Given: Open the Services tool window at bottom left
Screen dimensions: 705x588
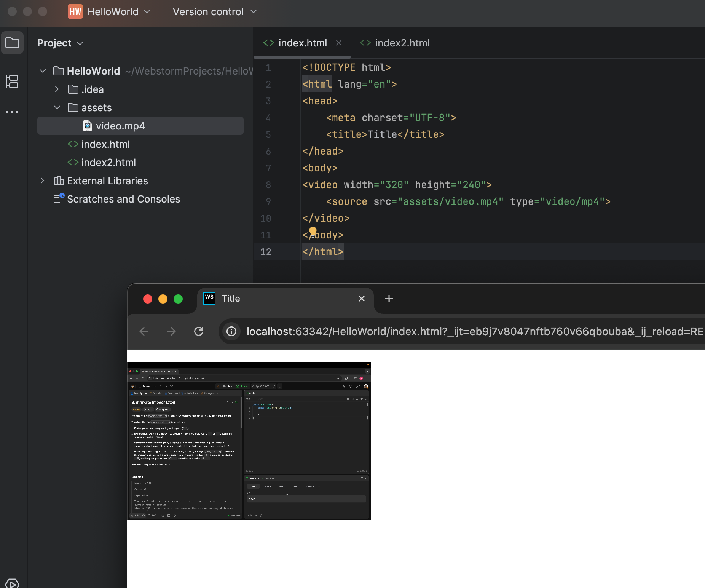Looking at the screenshot, I should [13, 583].
